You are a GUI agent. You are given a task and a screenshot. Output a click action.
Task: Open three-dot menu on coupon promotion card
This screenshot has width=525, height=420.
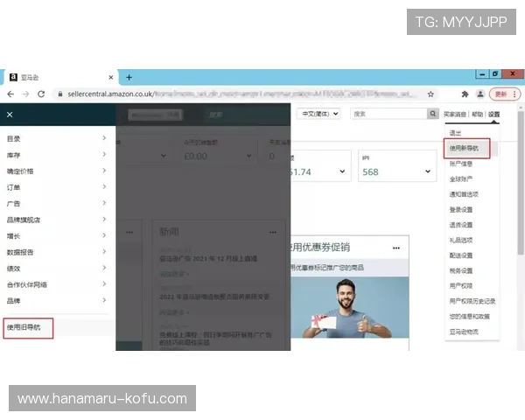tap(395, 248)
